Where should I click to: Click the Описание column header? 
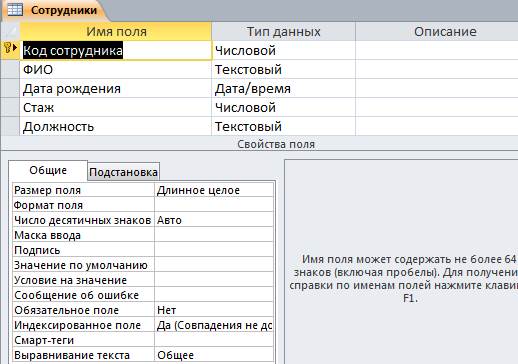click(x=437, y=32)
